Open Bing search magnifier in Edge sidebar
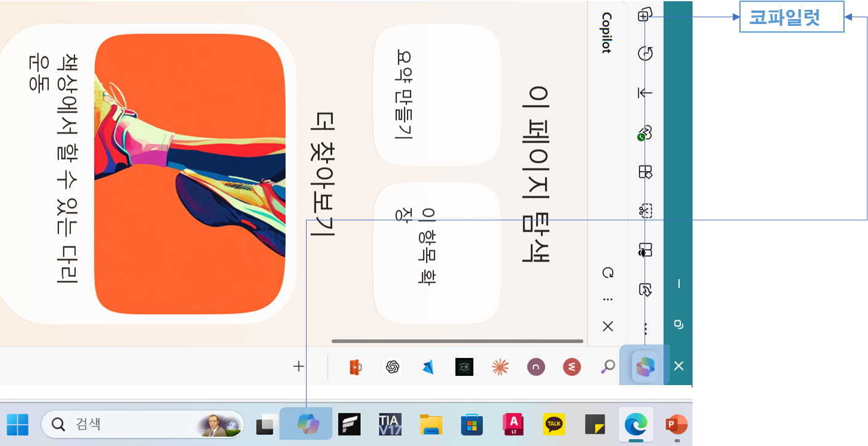 (608, 367)
